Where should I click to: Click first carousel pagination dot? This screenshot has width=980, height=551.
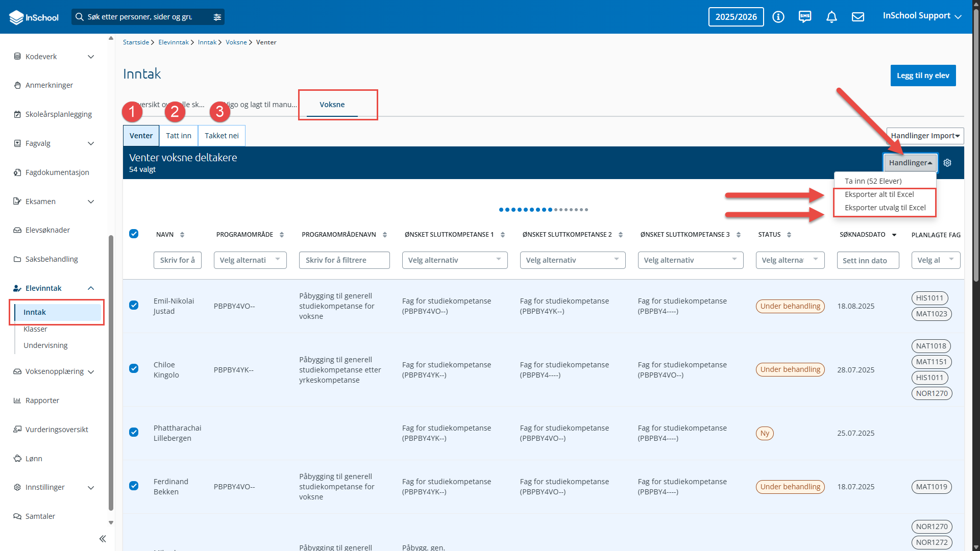click(501, 210)
